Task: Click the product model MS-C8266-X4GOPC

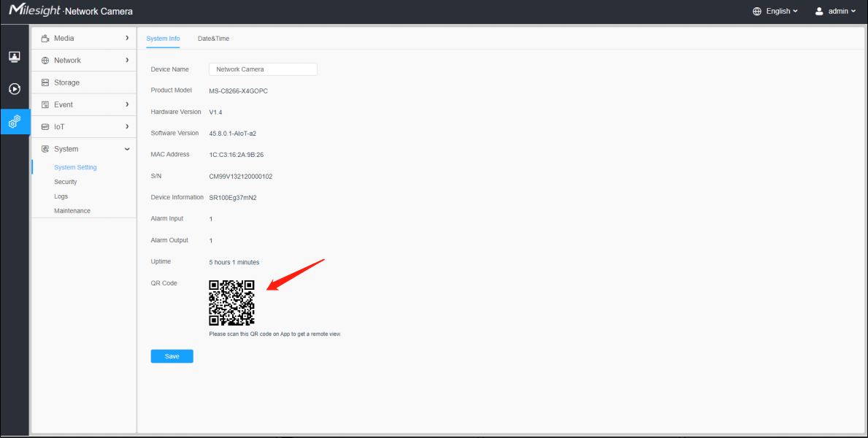Action: pyautogui.click(x=239, y=91)
